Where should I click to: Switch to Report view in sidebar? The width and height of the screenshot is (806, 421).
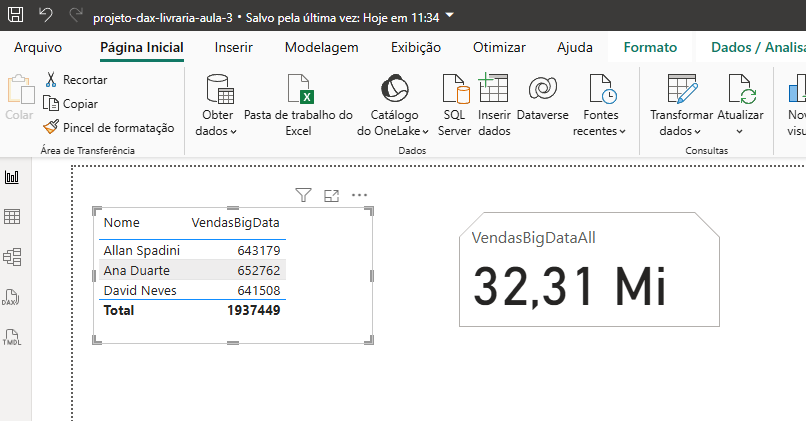coord(12,177)
